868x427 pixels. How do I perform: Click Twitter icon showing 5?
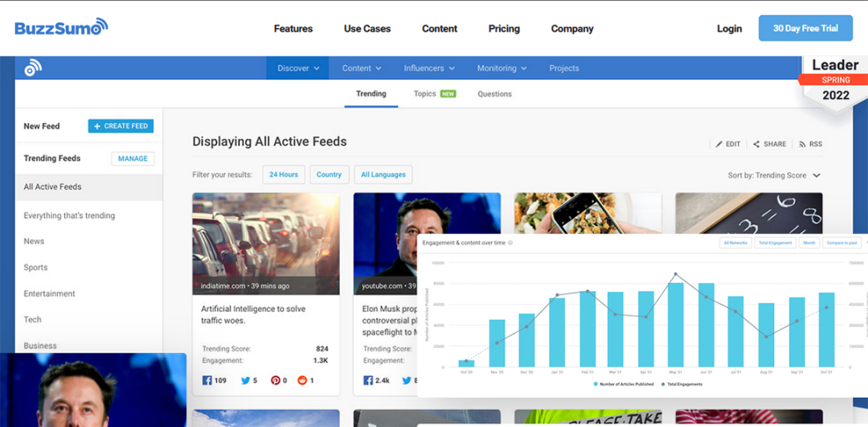[x=246, y=380]
